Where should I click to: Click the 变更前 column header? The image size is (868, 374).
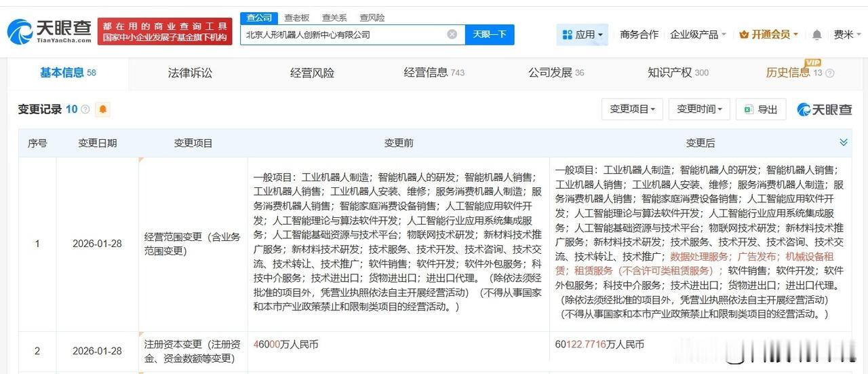point(399,143)
